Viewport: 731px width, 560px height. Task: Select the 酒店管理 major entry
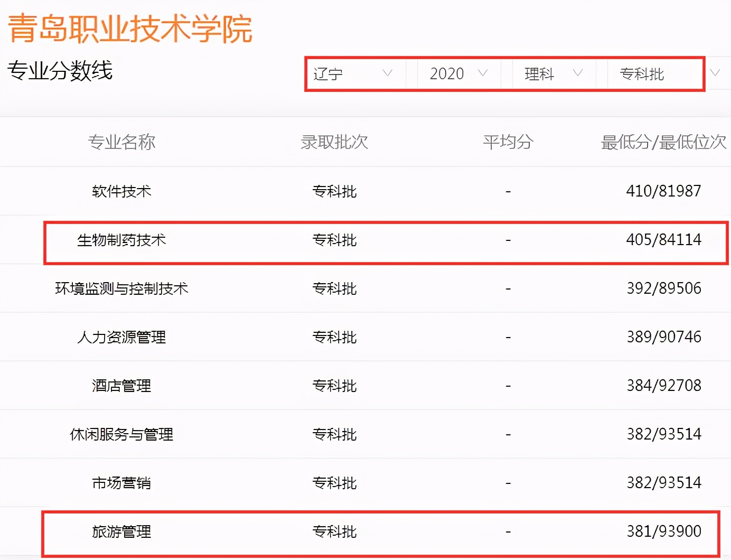[x=121, y=386]
